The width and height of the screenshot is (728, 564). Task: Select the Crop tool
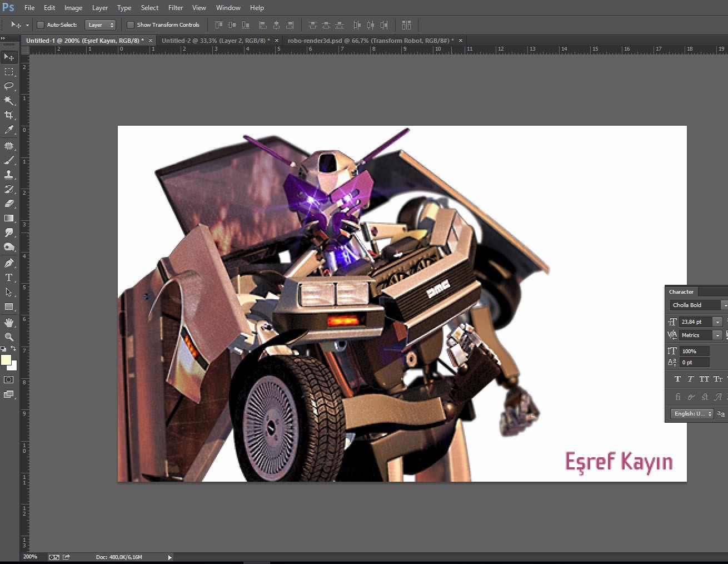click(9, 115)
